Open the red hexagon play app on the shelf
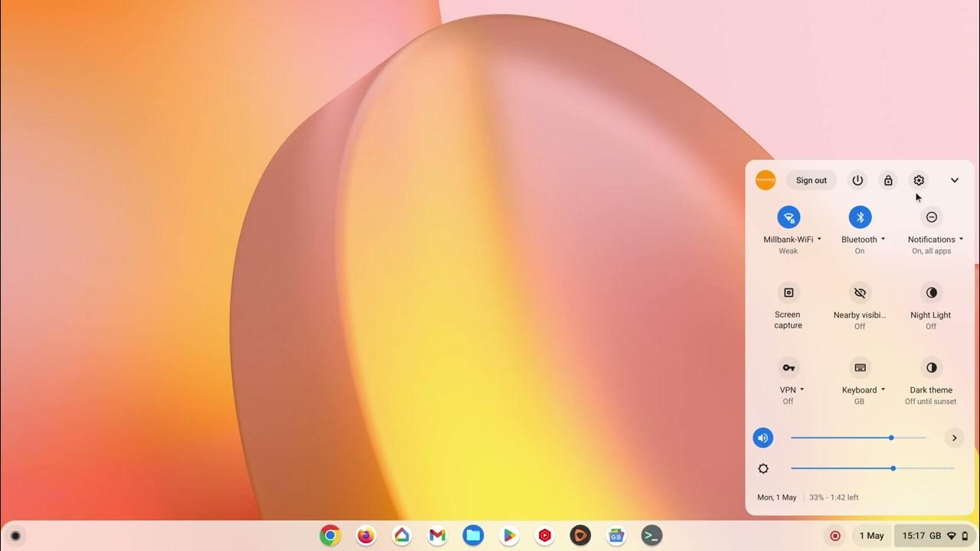Image resolution: width=980 pixels, height=551 pixels. click(544, 536)
